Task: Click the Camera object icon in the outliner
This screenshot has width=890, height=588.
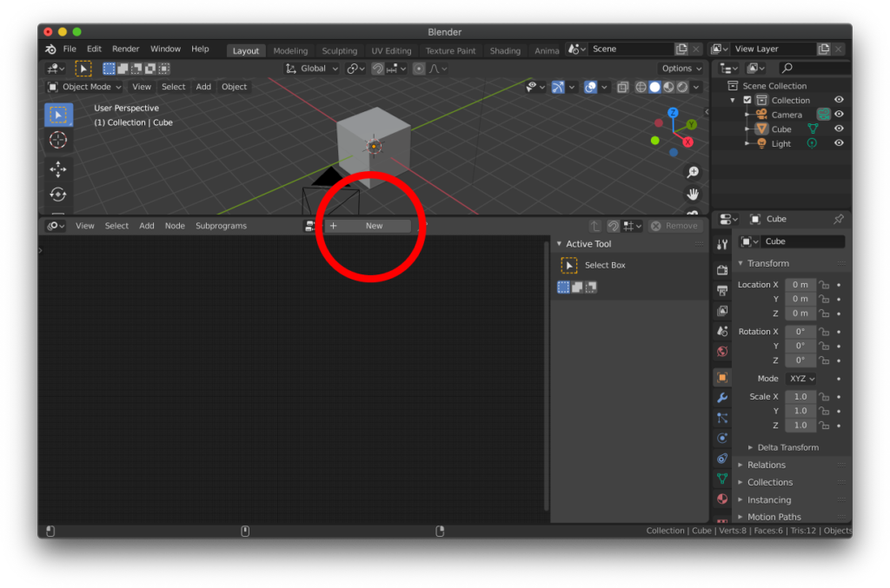Action: 761,115
